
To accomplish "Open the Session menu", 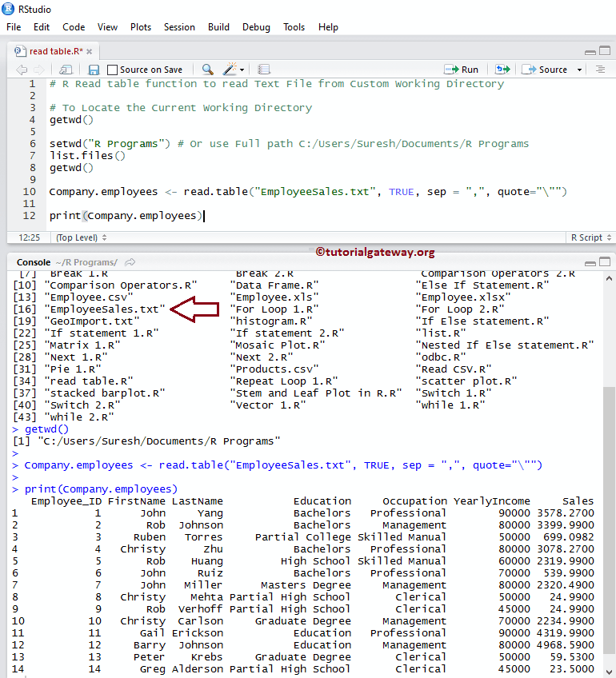I will tap(179, 26).
